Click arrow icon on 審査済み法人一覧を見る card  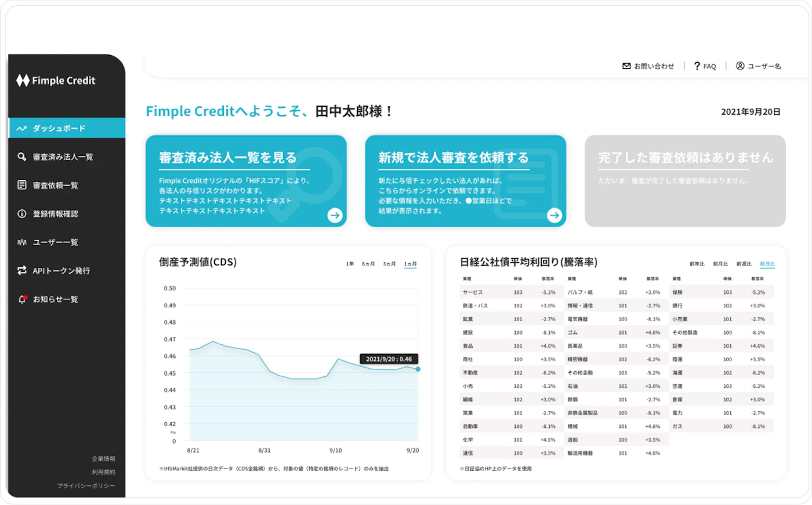[335, 216]
